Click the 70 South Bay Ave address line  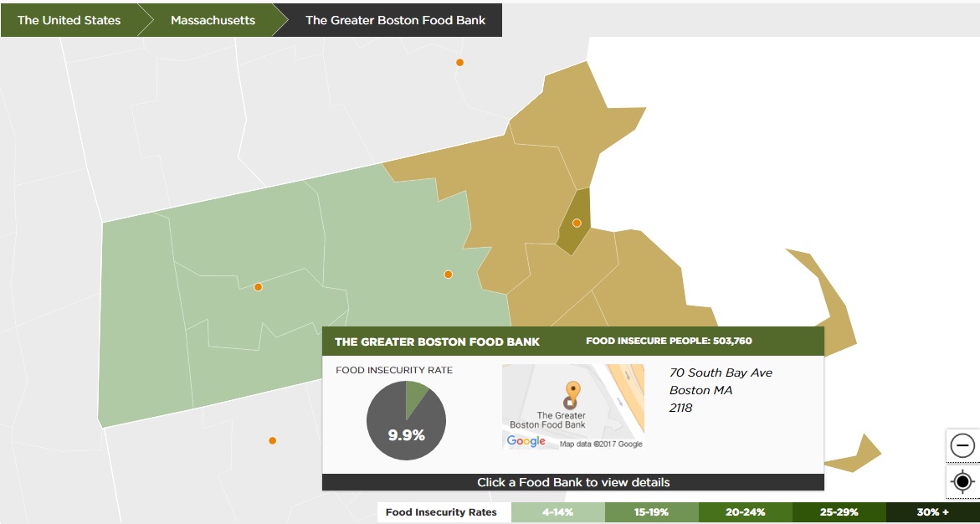[721, 372]
